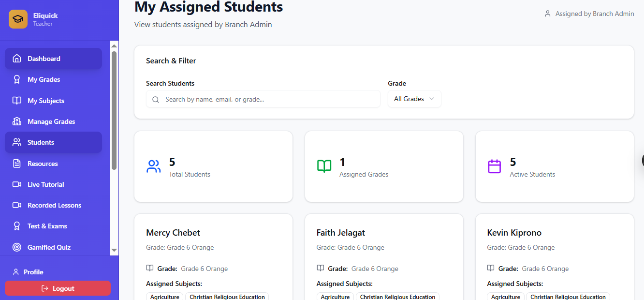Open the Profile link
The image size is (644, 300).
pyautogui.click(x=28, y=272)
